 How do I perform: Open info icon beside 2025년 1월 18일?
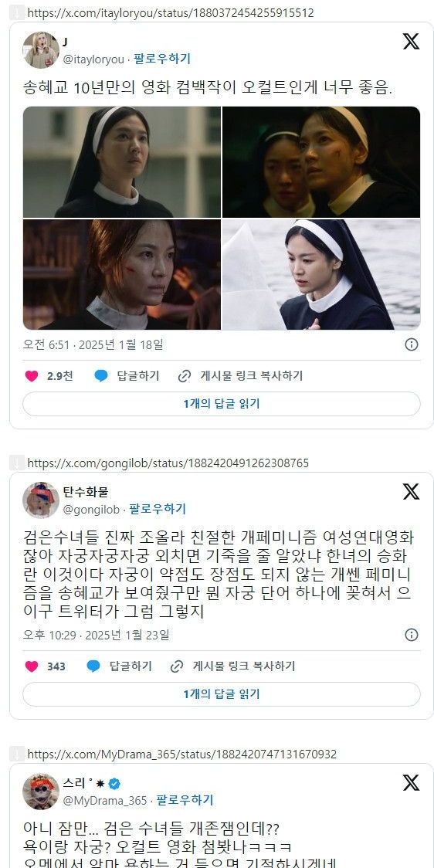[412, 344]
